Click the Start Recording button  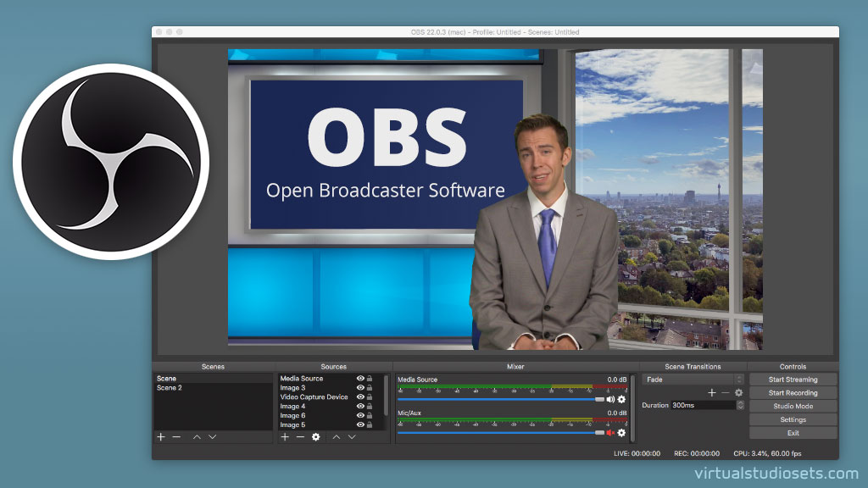(x=793, y=393)
